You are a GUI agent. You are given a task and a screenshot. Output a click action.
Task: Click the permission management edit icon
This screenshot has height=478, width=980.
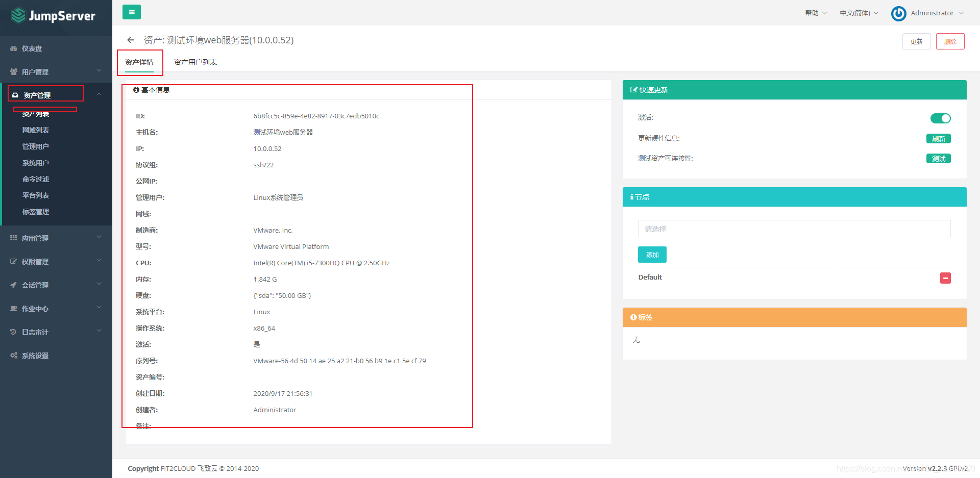tap(14, 262)
